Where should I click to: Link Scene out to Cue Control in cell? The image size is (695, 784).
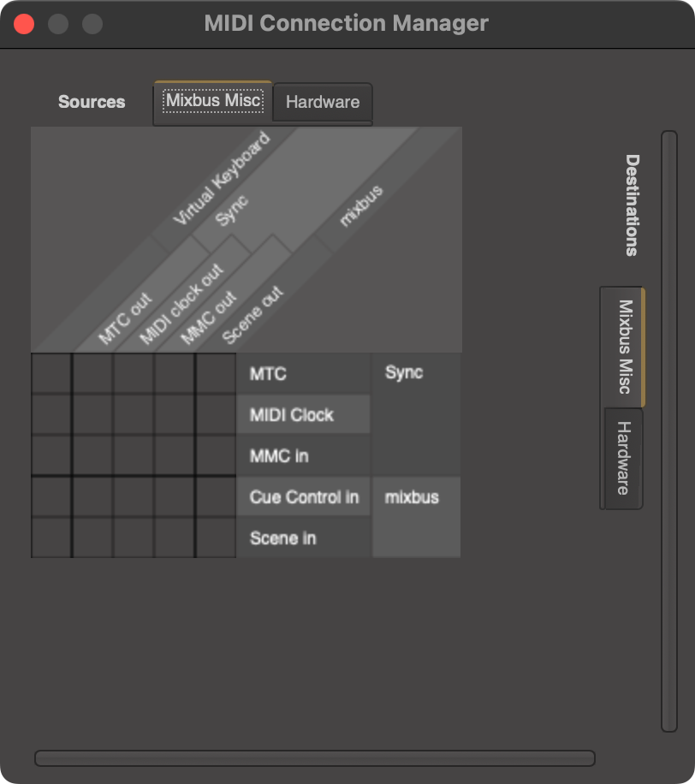[216, 497]
